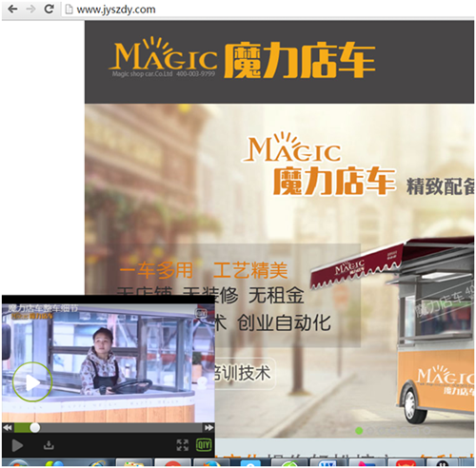The height and width of the screenshot is (468, 476).
Task: Click the orange Magic logo in the banner
Action: coord(292,147)
